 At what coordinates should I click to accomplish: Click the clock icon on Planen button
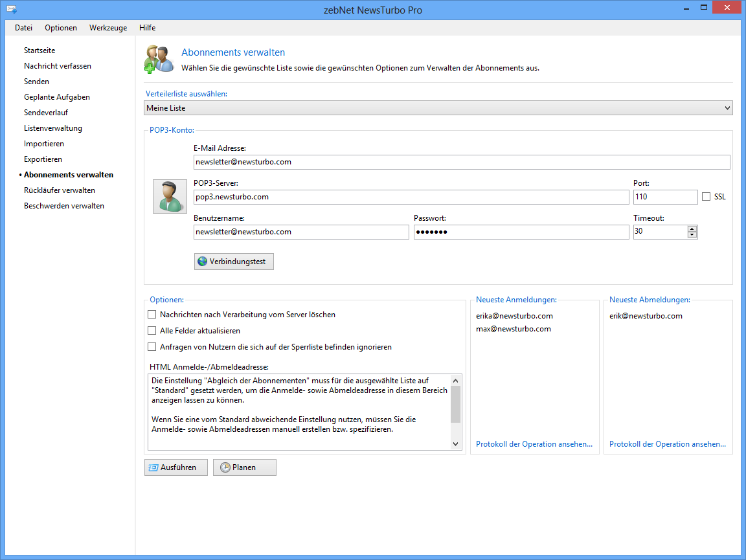coord(225,467)
